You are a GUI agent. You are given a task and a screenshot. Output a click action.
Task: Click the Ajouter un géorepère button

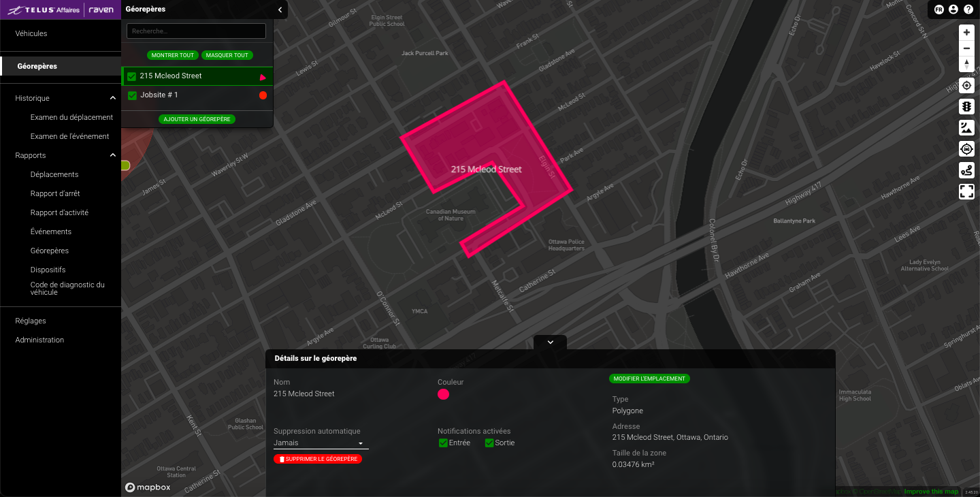coord(197,119)
